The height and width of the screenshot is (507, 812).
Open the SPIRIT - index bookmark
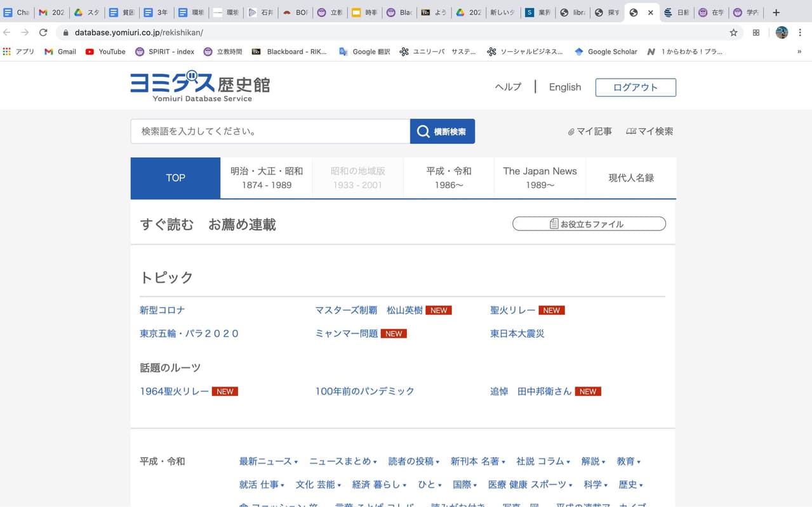(x=165, y=51)
